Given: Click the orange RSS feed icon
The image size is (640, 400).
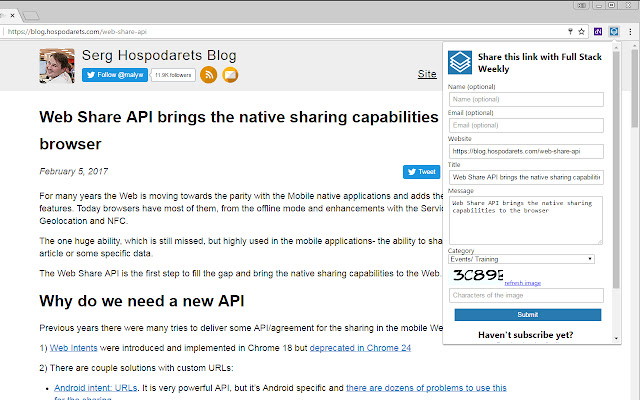Looking at the screenshot, I should tap(209, 75).
